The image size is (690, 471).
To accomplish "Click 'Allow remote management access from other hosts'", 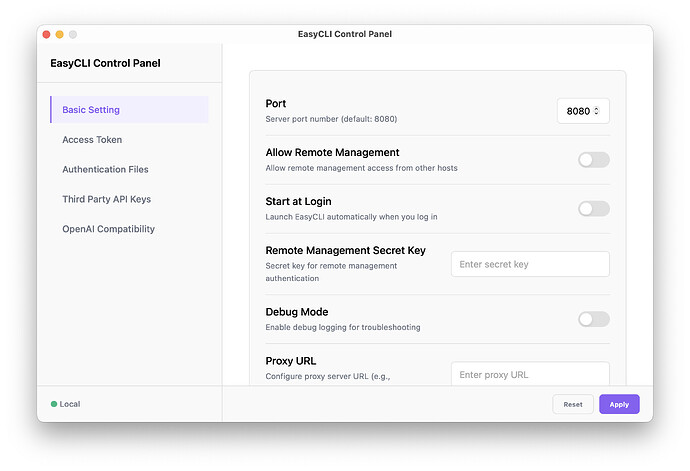I will (361, 168).
